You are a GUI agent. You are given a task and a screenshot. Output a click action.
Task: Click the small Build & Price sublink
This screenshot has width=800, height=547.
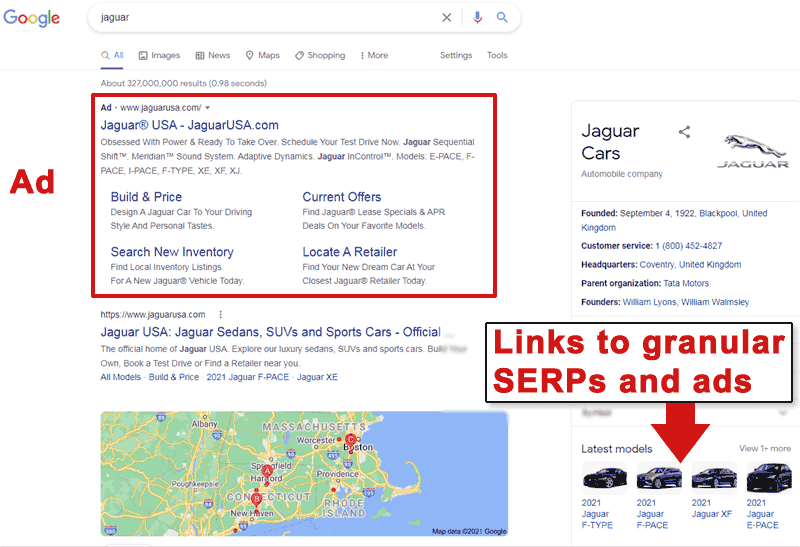173,377
